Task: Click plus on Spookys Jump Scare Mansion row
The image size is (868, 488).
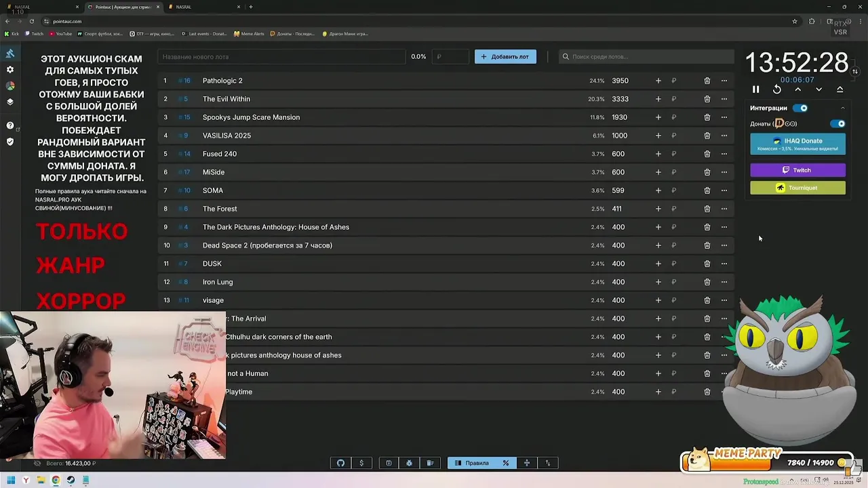Action: click(658, 117)
